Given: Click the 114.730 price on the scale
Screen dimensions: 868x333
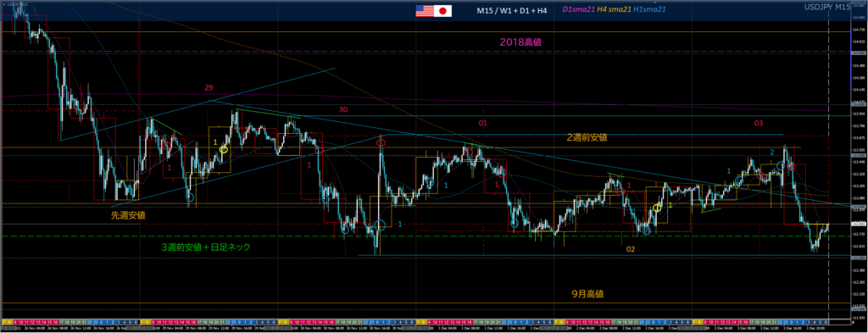Looking at the screenshot, I should pos(860,29).
